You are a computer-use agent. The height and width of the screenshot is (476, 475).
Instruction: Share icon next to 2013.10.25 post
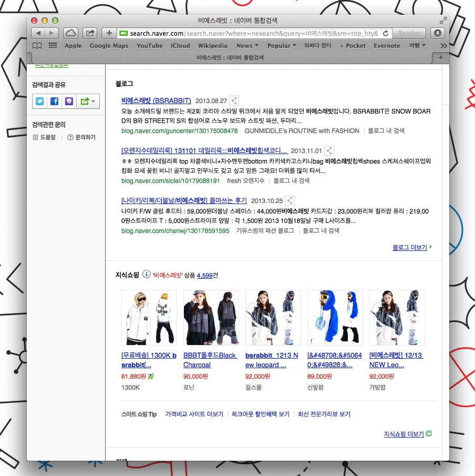[x=290, y=200]
